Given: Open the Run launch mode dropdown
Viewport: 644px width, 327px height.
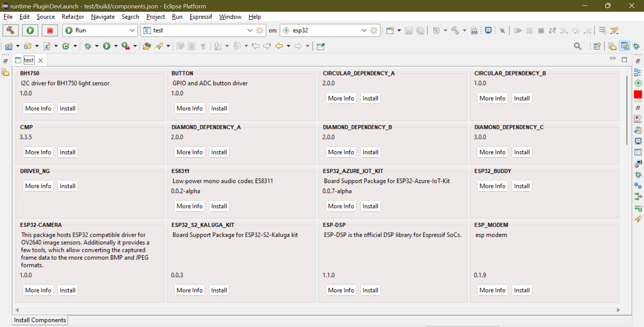Looking at the screenshot, I should [100, 30].
